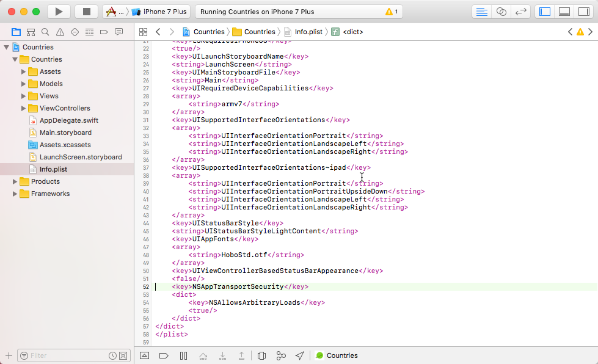Toggle source-control status filter
Image resolution: width=598 pixels, height=364 pixels.
(x=123, y=355)
